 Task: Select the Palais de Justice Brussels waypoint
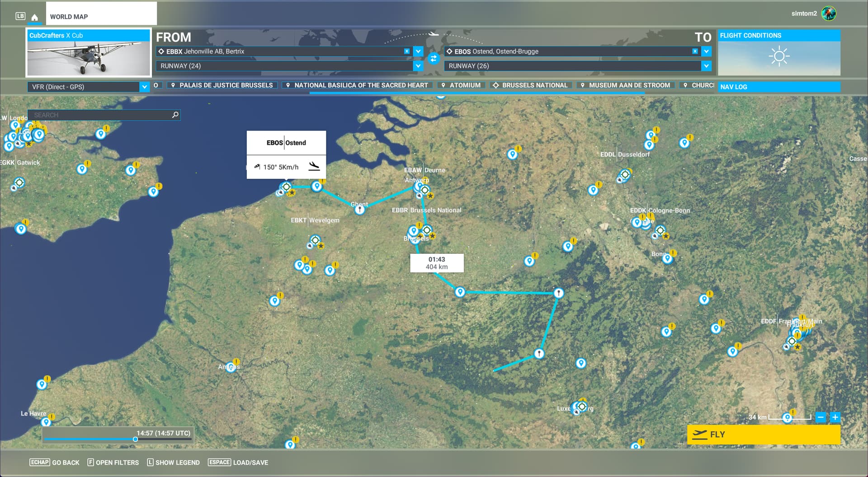pyautogui.click(x=222, y=85)
